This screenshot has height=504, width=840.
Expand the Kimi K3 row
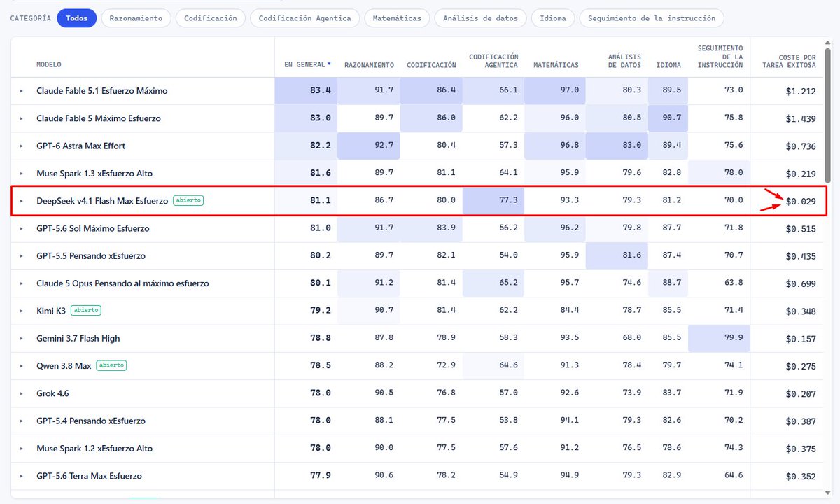click(x=21, y=311)
